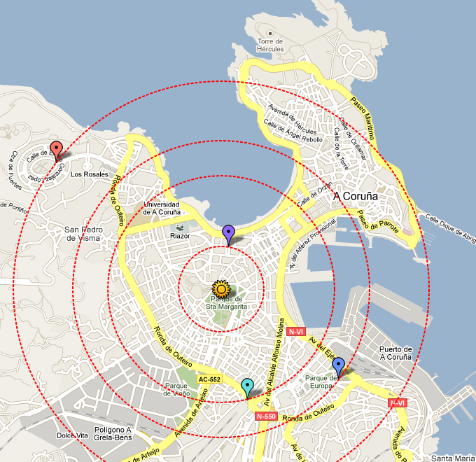Image resolution: width=476 pixels, height=462 pixels.
Task: Select the blue marker at Parque de Europa
Action: [338, 365]
